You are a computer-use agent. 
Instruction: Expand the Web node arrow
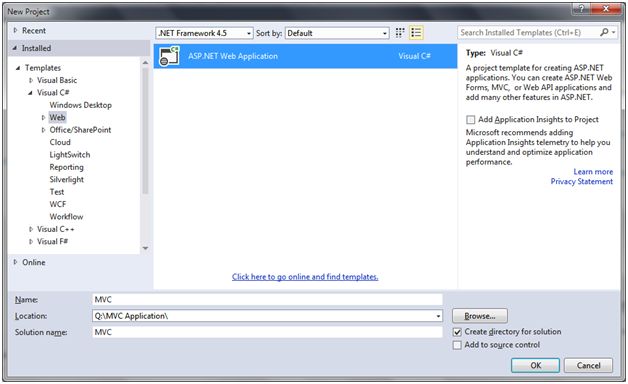pos(43,118)
